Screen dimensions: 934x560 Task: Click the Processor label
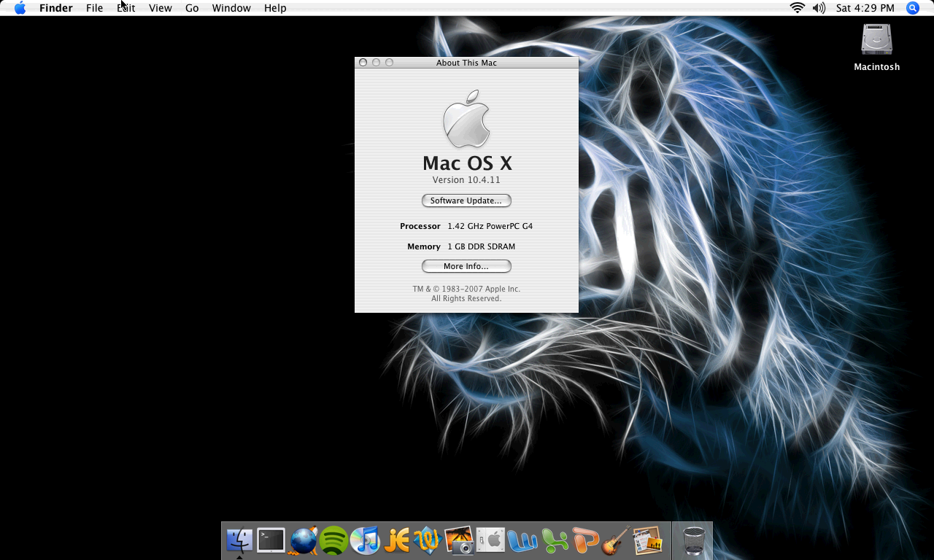(x=420, y=226)
